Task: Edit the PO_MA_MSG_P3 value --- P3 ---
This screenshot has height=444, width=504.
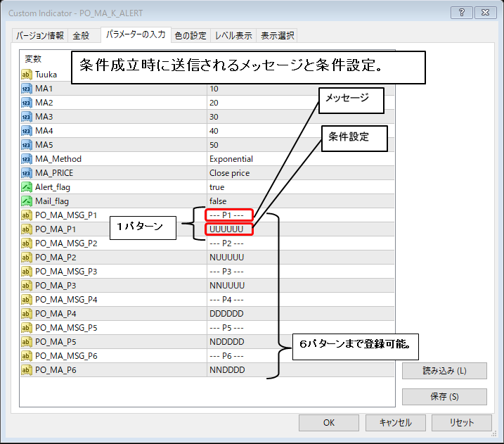Action: tap(226, 272)
